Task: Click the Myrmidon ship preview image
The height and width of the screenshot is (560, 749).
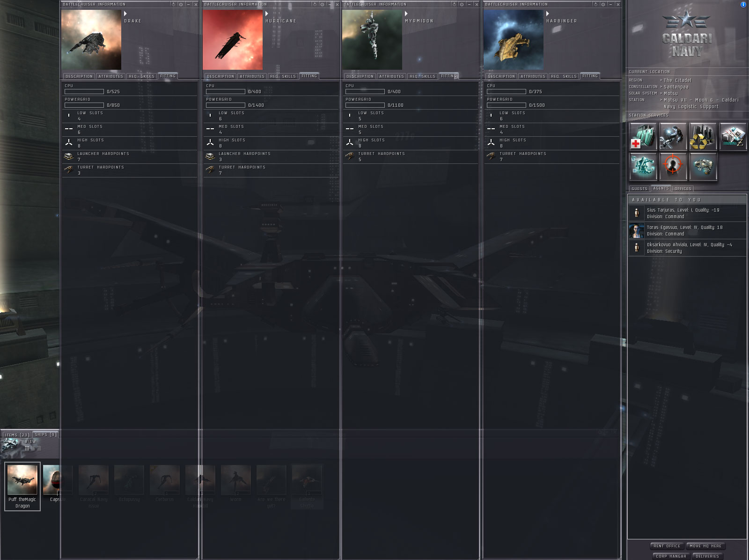Action: (372, 40)
